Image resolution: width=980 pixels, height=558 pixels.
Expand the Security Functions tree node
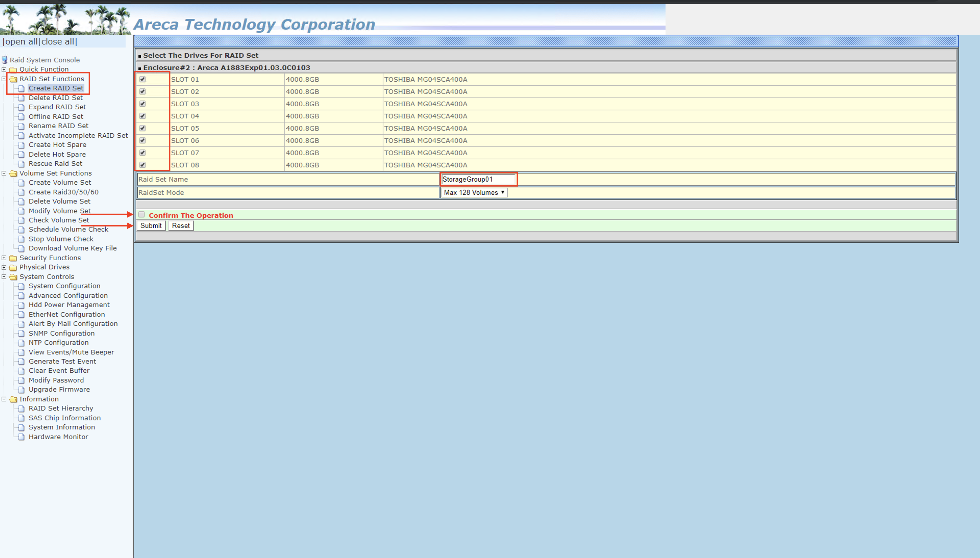(x=4, y=258)
